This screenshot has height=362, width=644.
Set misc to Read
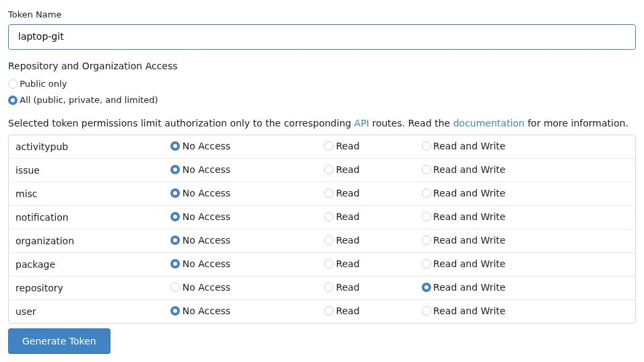coord(329,193)
